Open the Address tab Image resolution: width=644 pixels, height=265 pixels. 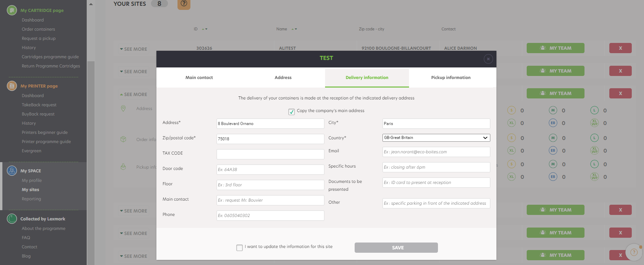point(283,78)
